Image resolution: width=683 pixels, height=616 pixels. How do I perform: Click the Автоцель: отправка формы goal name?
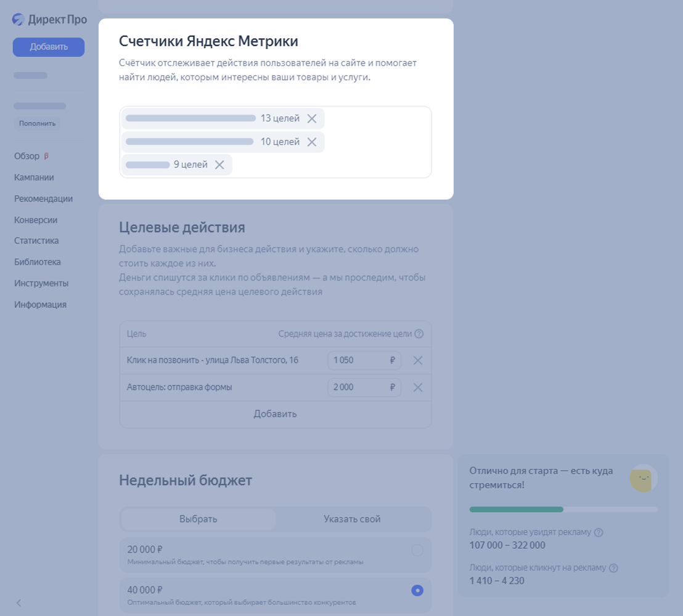(x=179, y=387)
